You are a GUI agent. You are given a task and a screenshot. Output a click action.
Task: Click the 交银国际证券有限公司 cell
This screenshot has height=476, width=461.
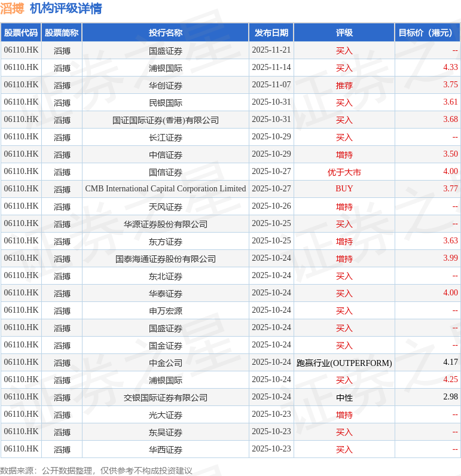click(166, 398)
